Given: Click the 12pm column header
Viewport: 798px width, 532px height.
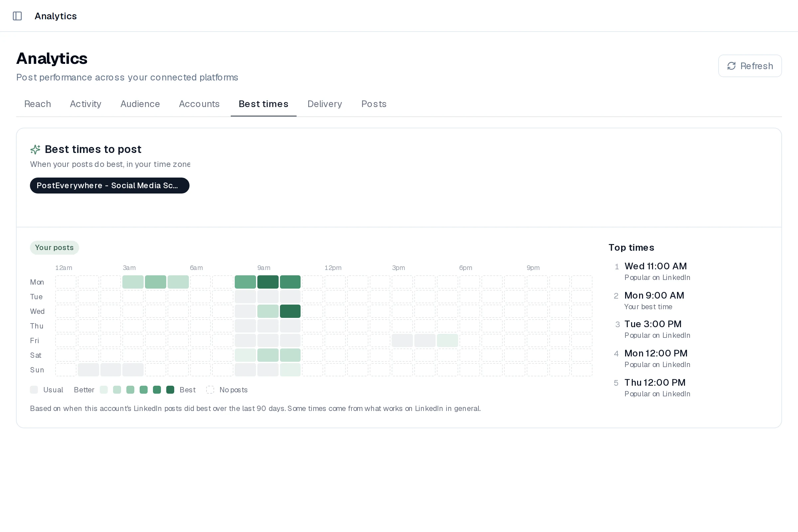Looking at the screenshot, I should point(333,268).
